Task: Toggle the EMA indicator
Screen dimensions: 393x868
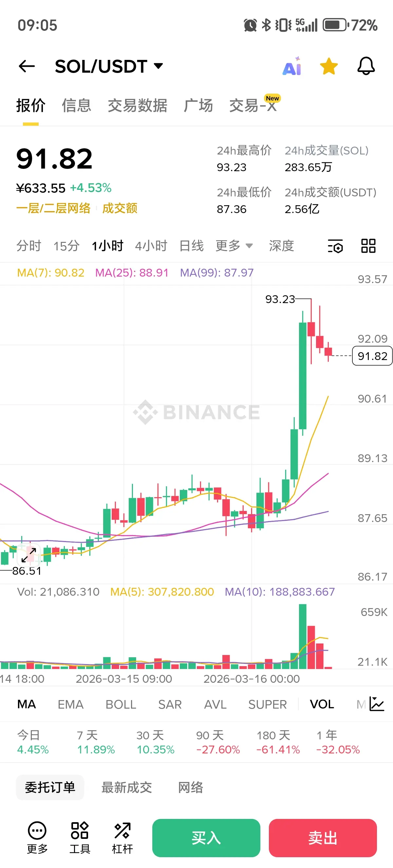Action: 70,704
